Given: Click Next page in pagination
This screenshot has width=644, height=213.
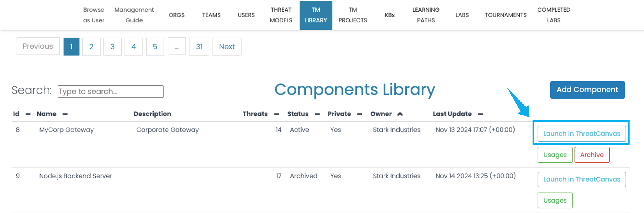Looking at the screenshot, I should coord(227,47).
